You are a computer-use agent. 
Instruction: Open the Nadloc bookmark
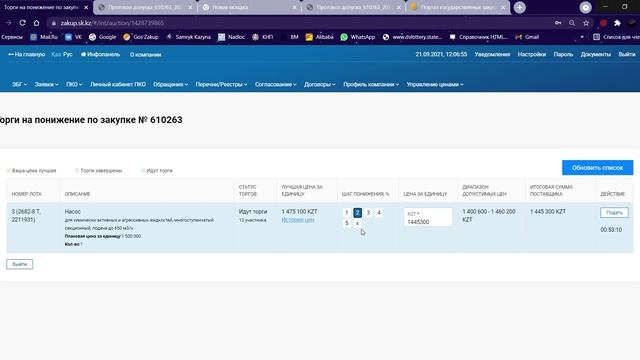point(231,37)
